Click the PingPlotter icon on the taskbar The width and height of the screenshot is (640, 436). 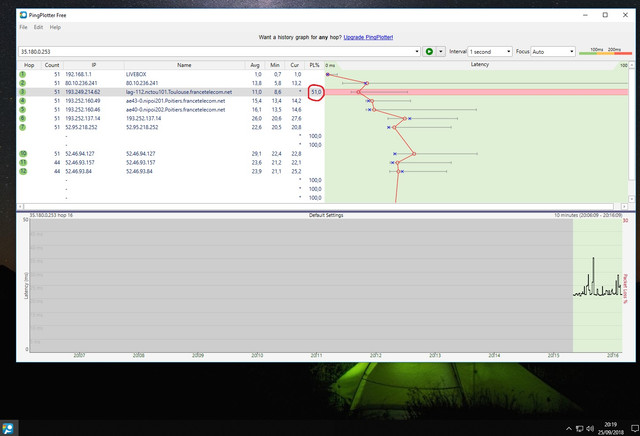8,428
